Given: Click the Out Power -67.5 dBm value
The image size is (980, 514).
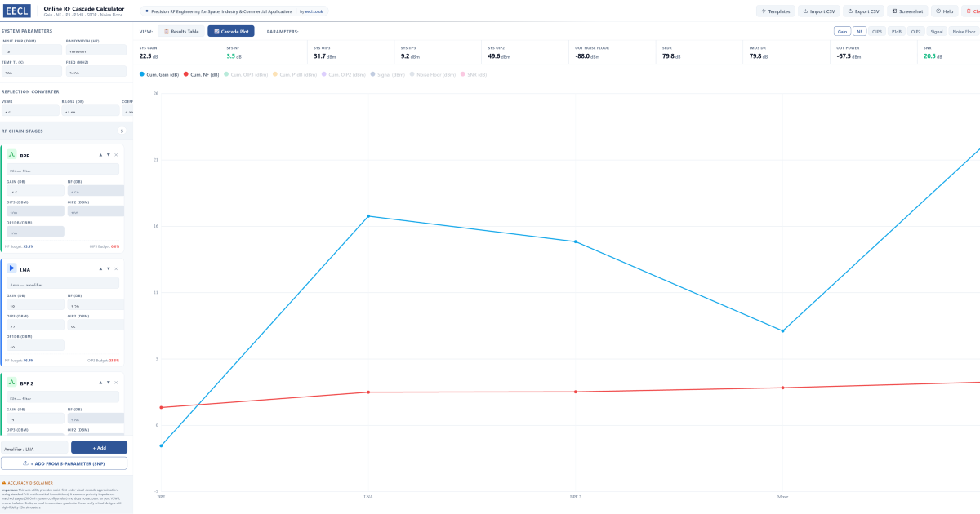Looking at the screenshot, I should [x=850, y=56].
